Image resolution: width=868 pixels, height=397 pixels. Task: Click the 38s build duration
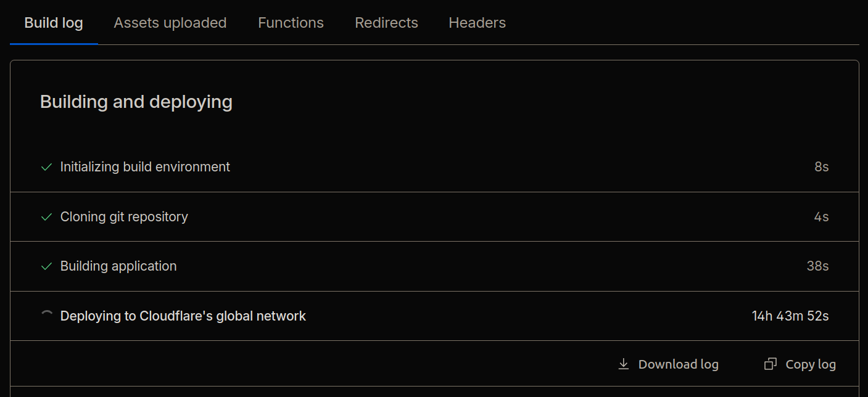click(817, 266)
